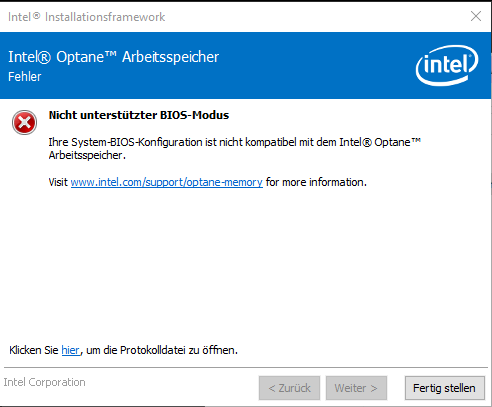Click the greyed-out "< Zurück" button

coord(289,388)
